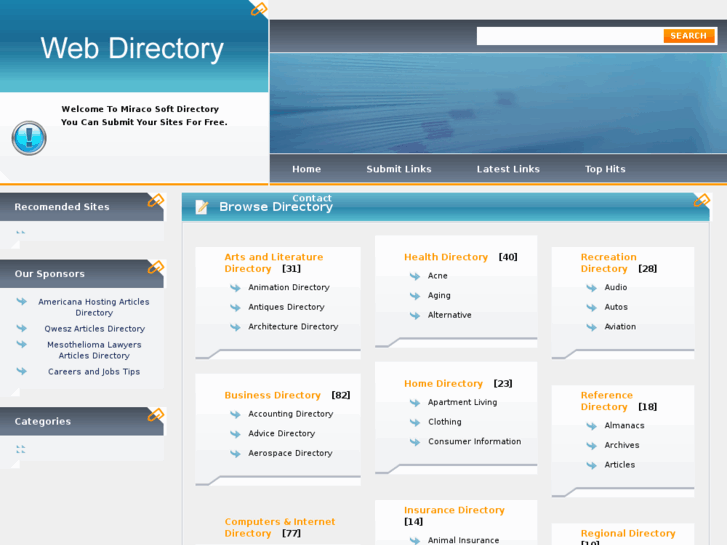This screenshot has width=727, height=545.
Task: Click the arrow bullet beside Antiques Directory
Action: click(x=236, y=308)
